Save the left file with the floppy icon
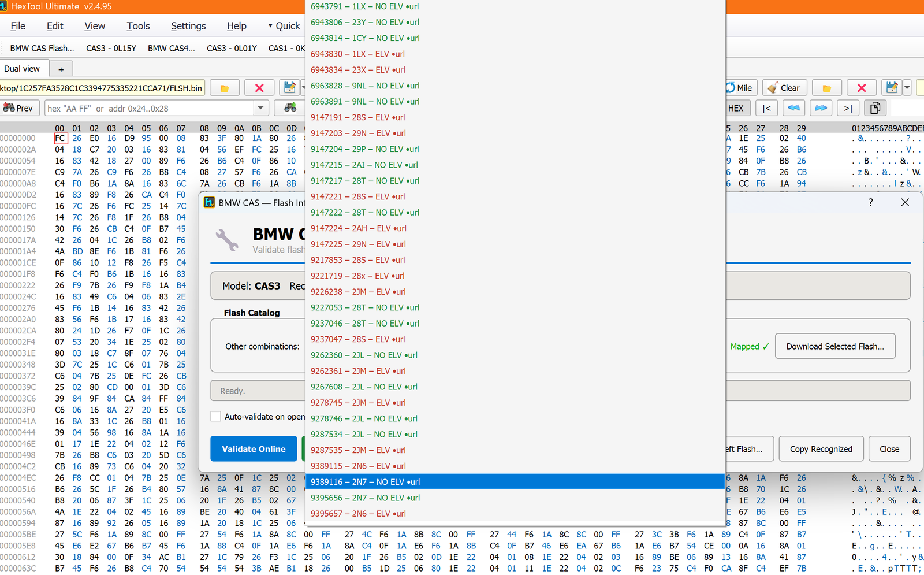This screenshot has height=575, width=924. (x=289, y=88)
